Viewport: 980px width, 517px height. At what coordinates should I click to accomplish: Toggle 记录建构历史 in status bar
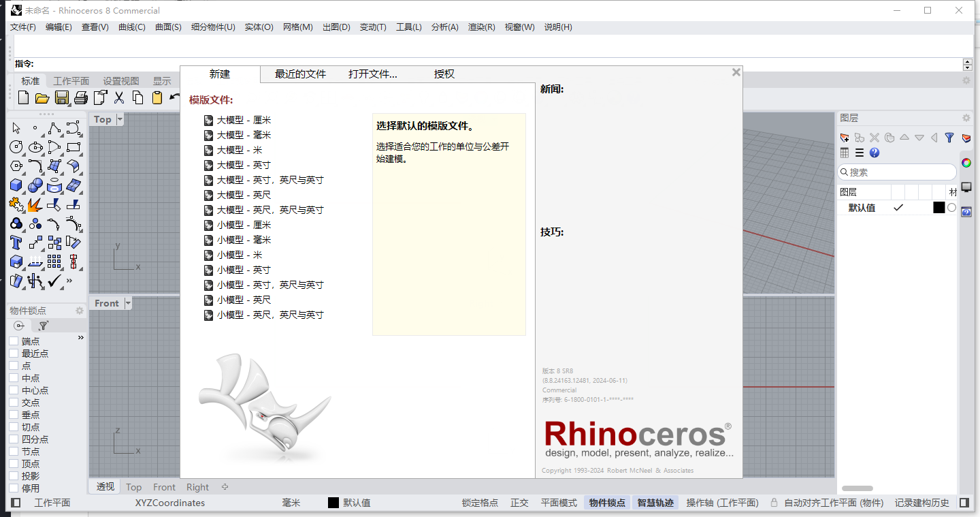[x=921, y=503]
